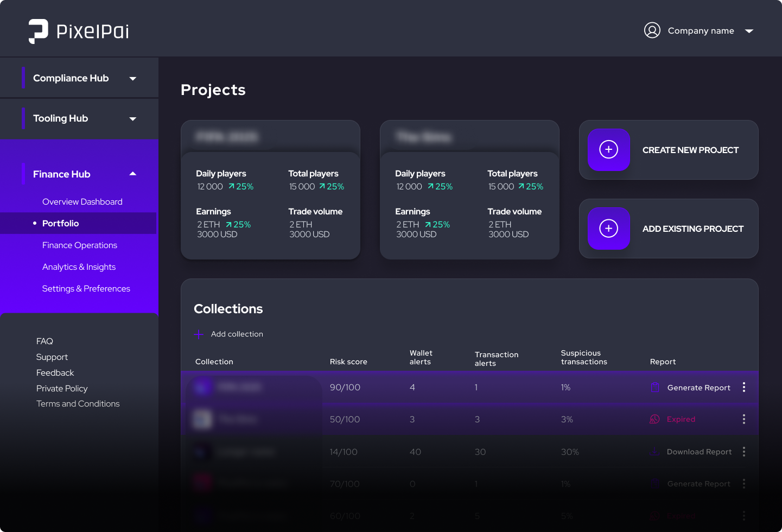Viewport: 782px width, 532px height.
Task: Open the second project card's blurred title
Action: pos(424,136)
